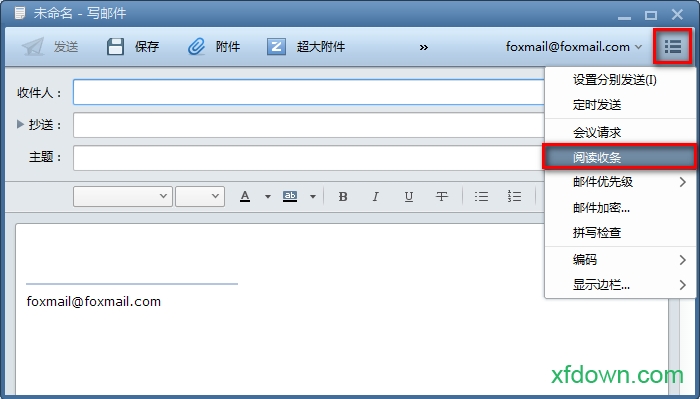Maximize the compose window
The image size is (700, 399).
(651, 15)
